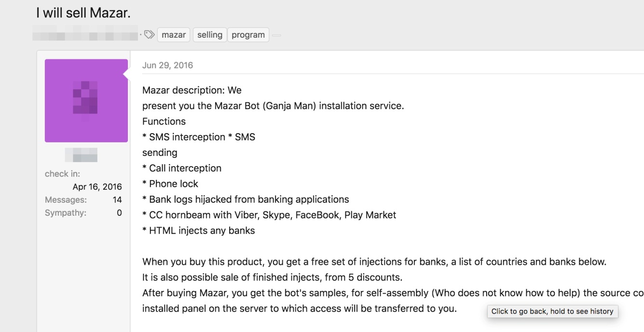Click the small dash after program tag
Screen dimensions: 644x332
click(276, 35)
